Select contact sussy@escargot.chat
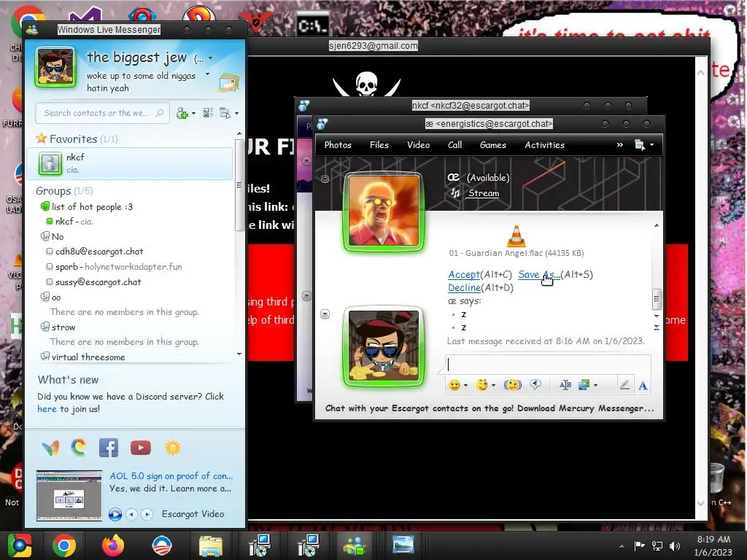Screen dimensions: 747x560 (x=98, y=282)
